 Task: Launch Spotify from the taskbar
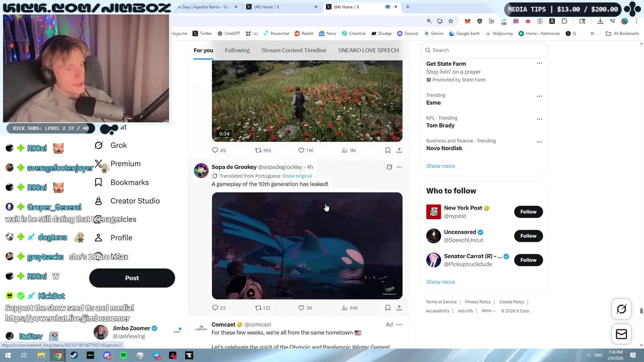[123, 355]
